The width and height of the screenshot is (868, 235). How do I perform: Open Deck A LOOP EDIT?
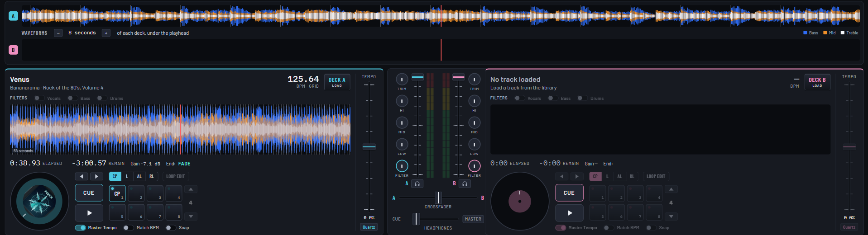[175, 176]
